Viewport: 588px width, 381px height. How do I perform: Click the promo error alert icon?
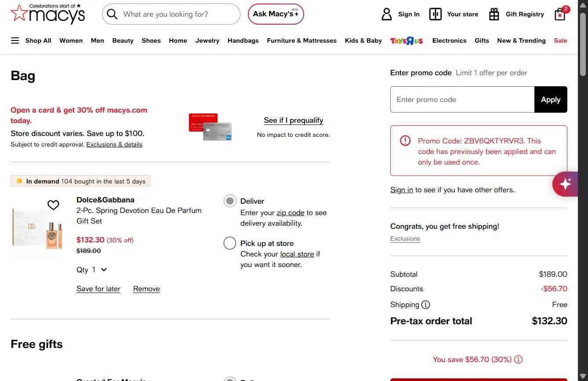(405, 141)
